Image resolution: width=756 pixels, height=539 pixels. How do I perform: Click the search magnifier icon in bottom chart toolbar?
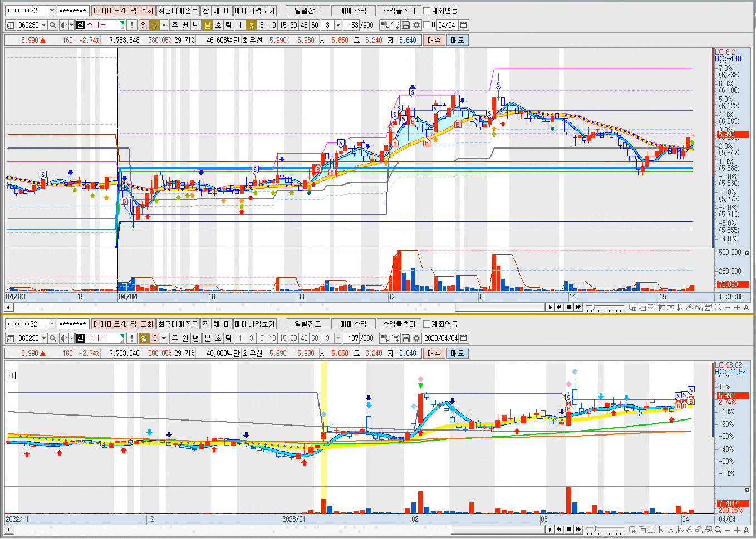pos(53,338)
